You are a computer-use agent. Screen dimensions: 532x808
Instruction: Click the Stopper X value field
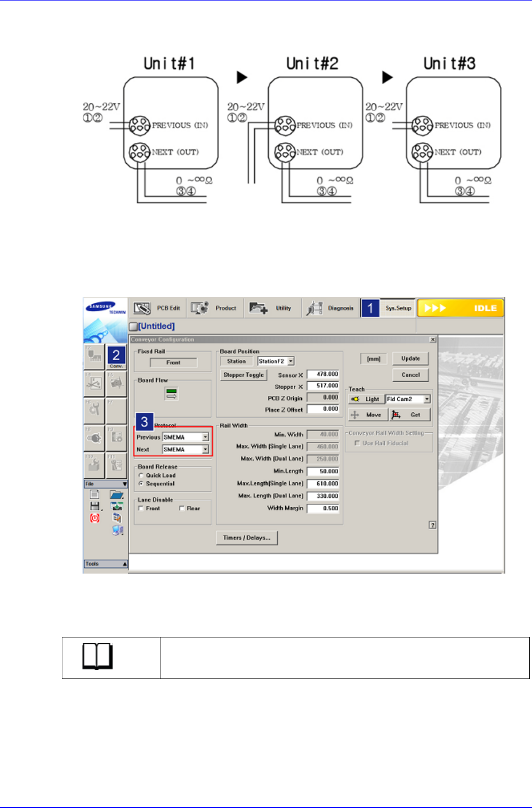click(323, 385)
